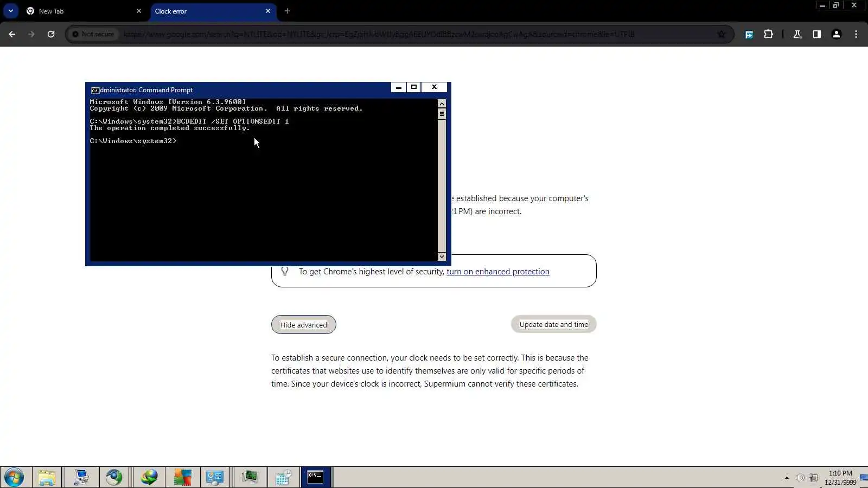Open the browser profile menu

837,34
